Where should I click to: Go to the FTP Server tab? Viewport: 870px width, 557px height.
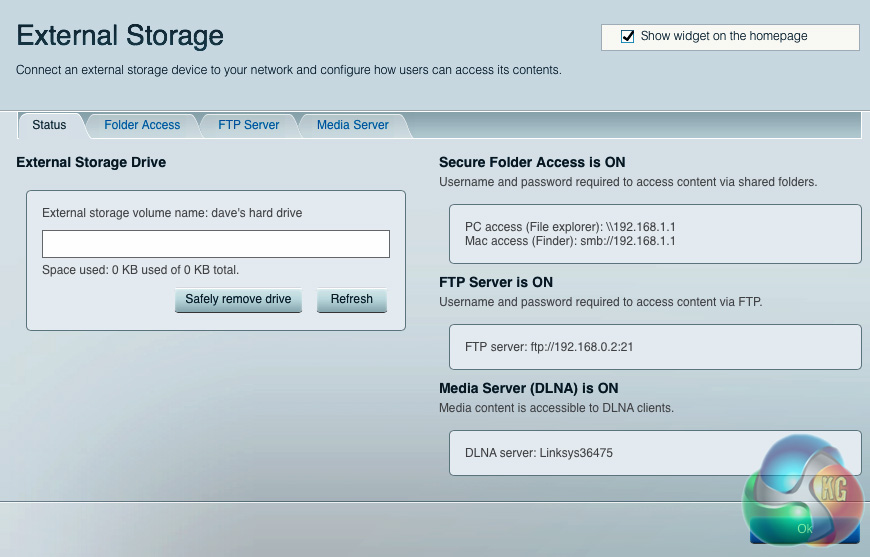click(249, 125)
